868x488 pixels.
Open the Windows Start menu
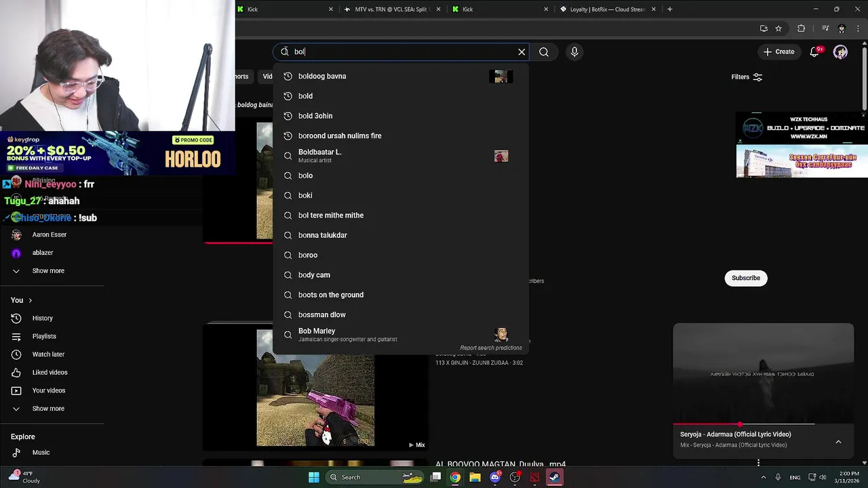(314, 477)
